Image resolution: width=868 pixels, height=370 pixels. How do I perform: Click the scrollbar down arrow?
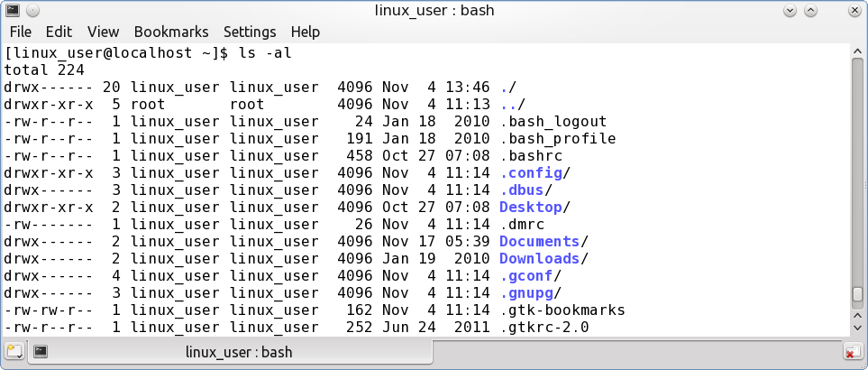tap(857, 329)
